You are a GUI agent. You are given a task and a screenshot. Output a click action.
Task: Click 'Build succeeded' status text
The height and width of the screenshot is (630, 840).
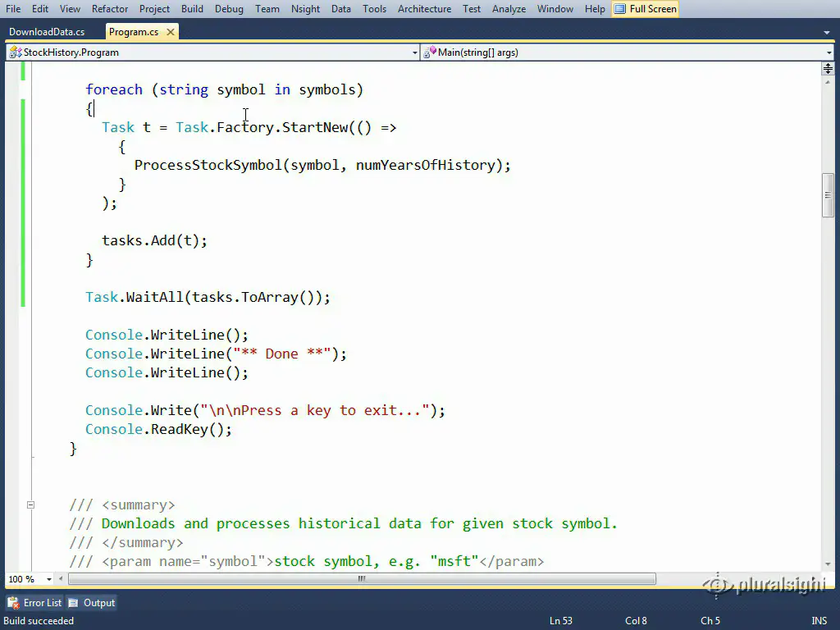pyautogui.click(x=39, y=621)
